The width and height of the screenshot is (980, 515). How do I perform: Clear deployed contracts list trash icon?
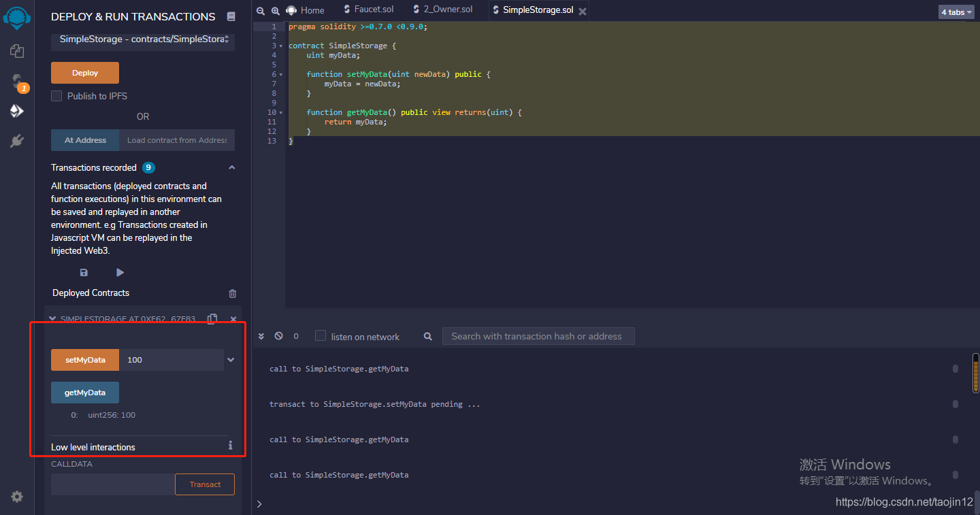coord(233,293)
